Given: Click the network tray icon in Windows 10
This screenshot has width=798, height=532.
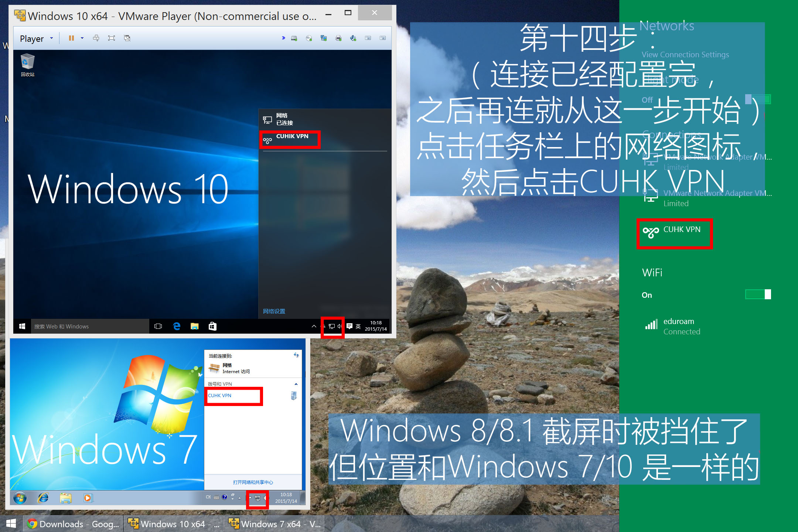Looking at the screenshot, I should 332,326.
